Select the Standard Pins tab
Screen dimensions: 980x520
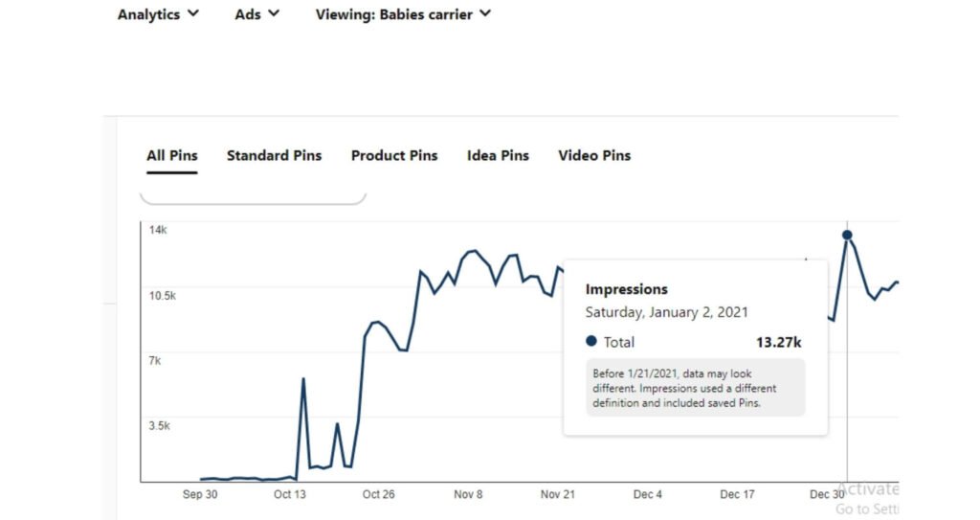click(274, 155)
